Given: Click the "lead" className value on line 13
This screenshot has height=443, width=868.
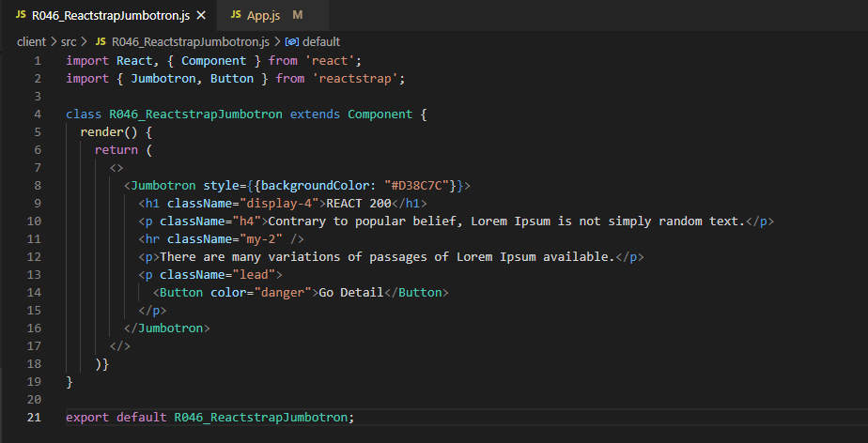Looking at the screenshot, I should [x=254, y=274].
